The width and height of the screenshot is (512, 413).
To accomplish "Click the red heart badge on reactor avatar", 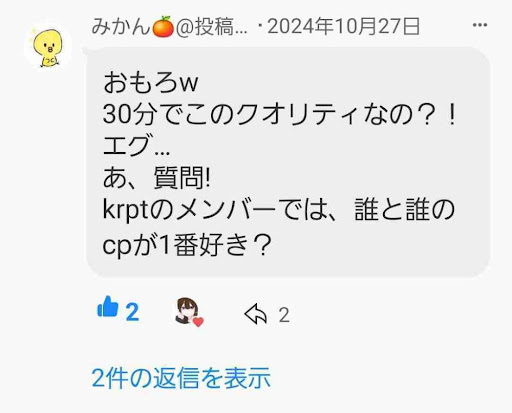I will tap(198, 322).
